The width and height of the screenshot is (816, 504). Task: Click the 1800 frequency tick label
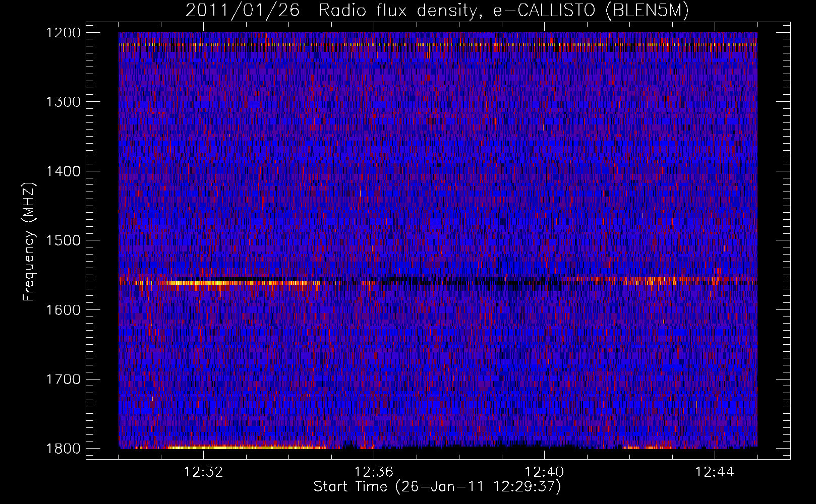click(x=63, y=449)
